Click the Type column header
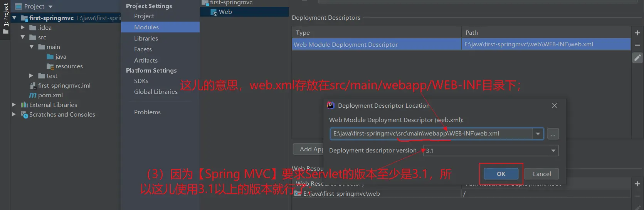 click(x=377, y=33)
